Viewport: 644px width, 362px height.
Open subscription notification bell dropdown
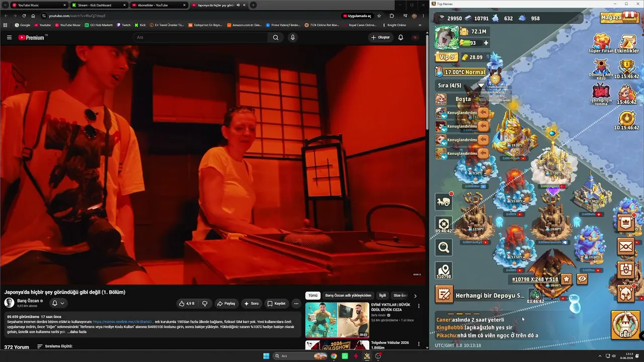(58, 303)
